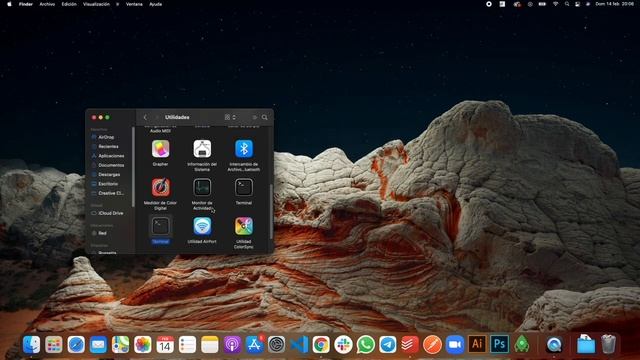Select Creative Cloud folder in sidebar
The width and height of the screenshot is (640, 360).
(x=111, y=193)
